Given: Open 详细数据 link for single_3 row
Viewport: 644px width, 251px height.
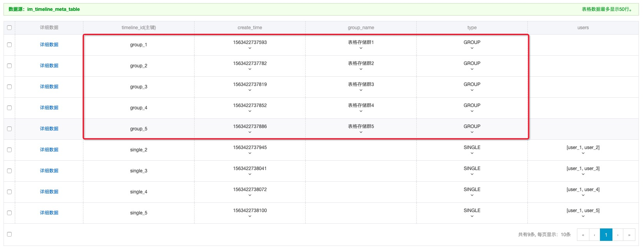Looking at the screenshot, I should (49, 171).
